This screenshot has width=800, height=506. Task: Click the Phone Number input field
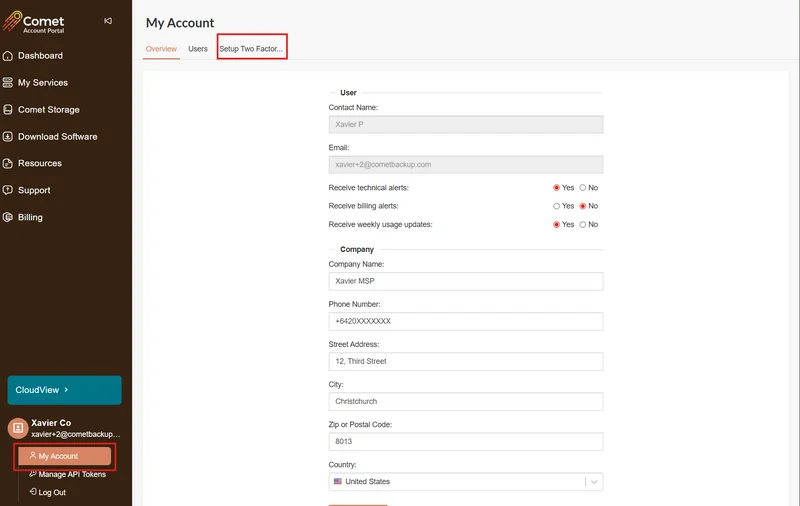click(x=465, y=321)
